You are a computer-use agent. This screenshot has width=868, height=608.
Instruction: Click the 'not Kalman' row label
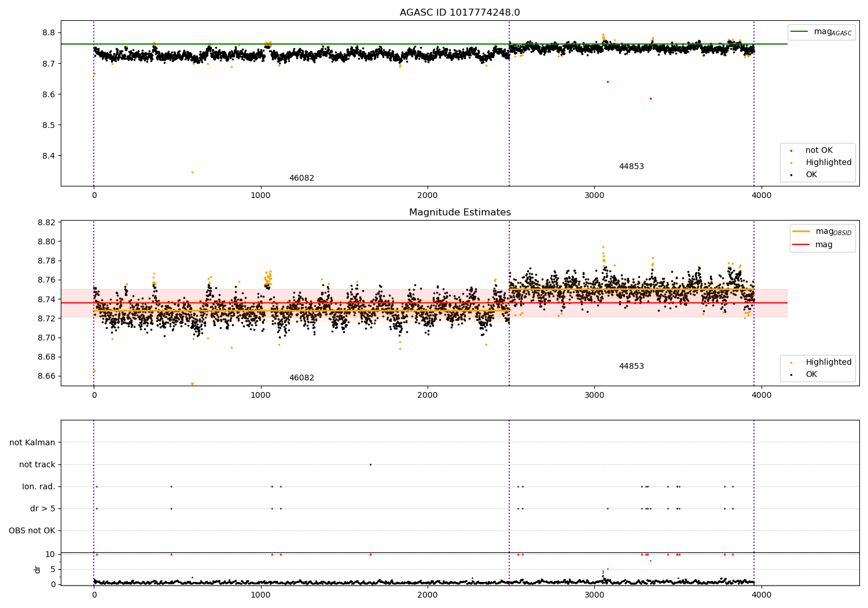coord(32,443)
